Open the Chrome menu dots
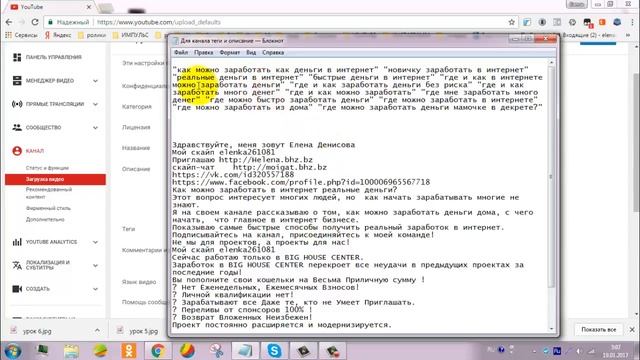The image size is (640, 360). click(632, 22)
